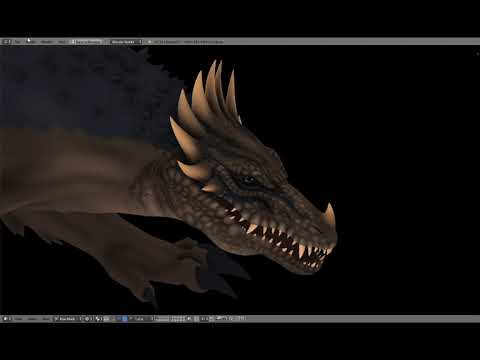Open the View menu in 3D viewport header

[19, 319]
